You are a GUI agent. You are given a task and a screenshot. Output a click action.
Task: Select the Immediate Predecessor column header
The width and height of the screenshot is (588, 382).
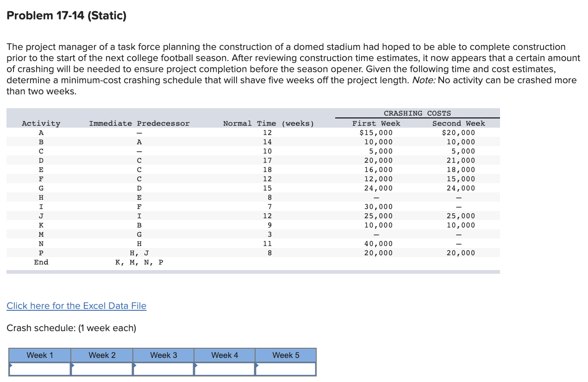coord(139,123)
